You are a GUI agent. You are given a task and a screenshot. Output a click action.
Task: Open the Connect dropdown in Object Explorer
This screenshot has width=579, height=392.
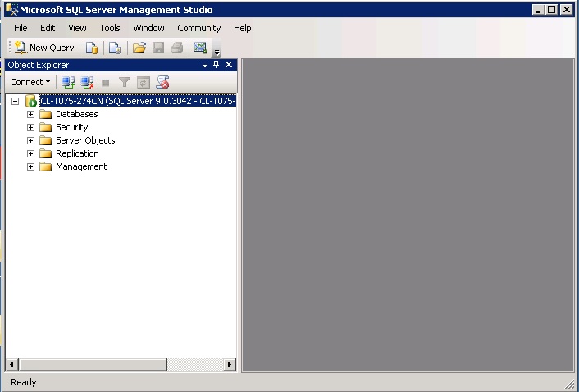click(x=30, y=82)
